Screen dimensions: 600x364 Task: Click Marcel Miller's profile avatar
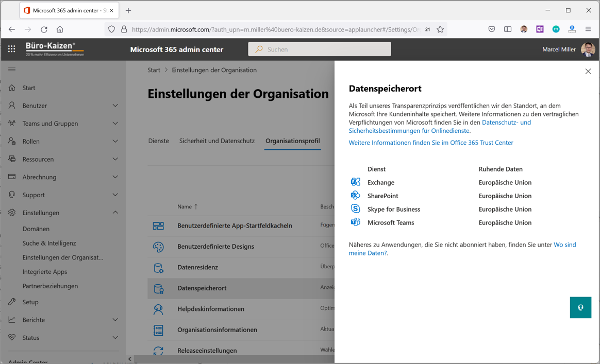(588, 49)
